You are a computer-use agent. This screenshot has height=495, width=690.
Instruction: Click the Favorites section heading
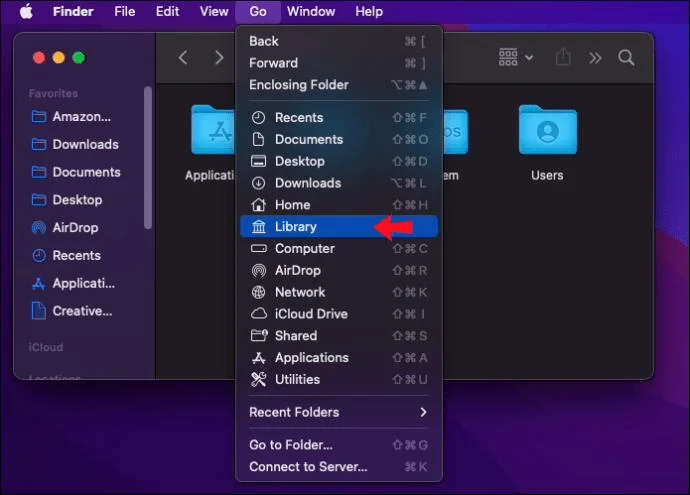point(53,93)
